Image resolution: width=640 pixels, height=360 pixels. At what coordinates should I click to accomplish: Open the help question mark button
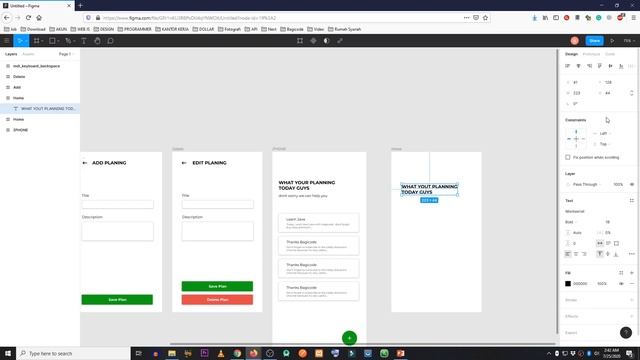(626, 333)
